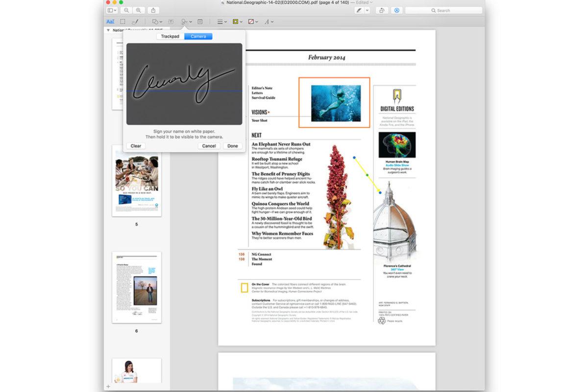Collapse the National Geographic sidebar disclosure triangle
The width and height of the screenshot is (588, 392).
pyautogui.click(x=107, y=30)
